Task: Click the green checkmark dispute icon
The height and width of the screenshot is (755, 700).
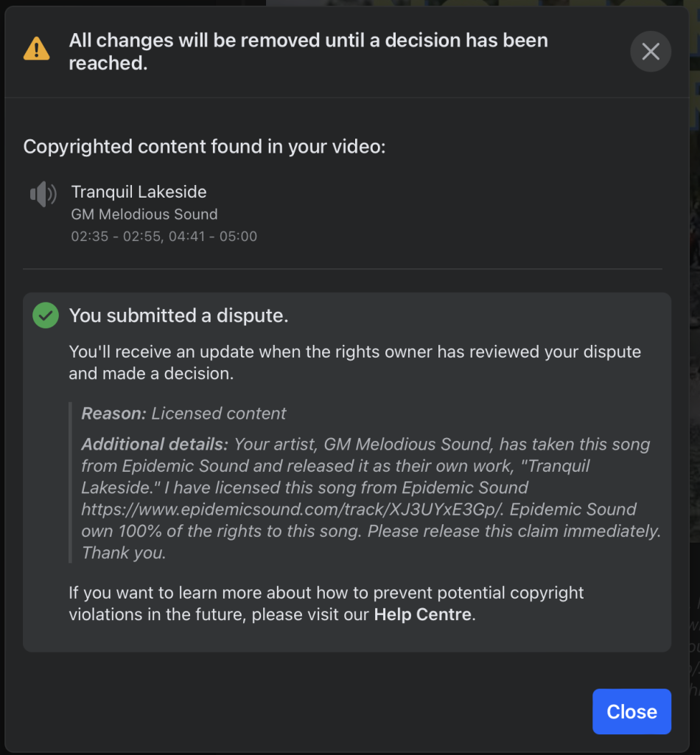Action: pyautogui.click(x=46, y=316)
